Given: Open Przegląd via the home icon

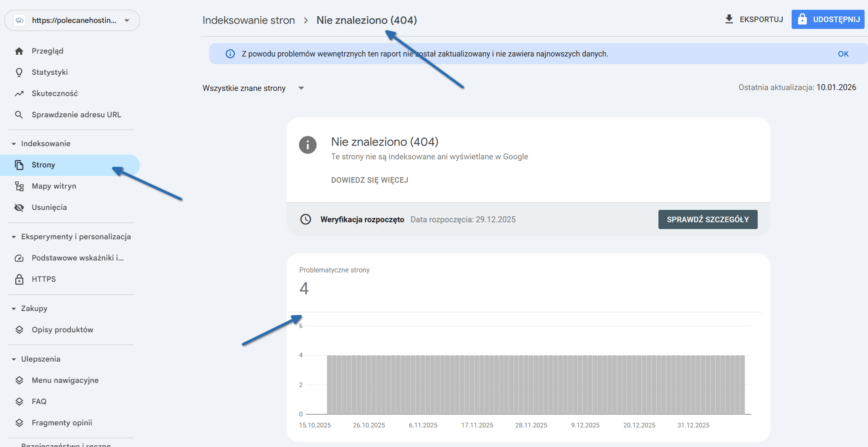Looking at the screenshot, I should point(19,51).
